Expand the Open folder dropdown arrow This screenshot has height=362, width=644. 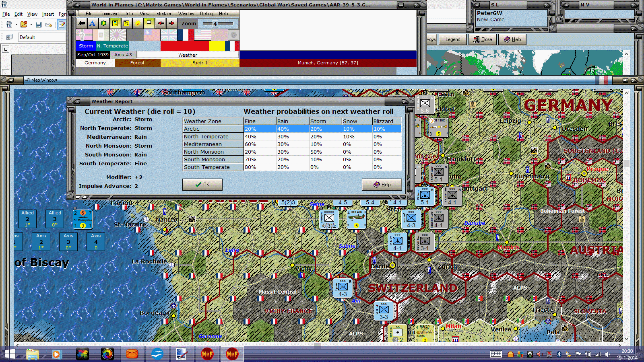(x=31, y=25)
